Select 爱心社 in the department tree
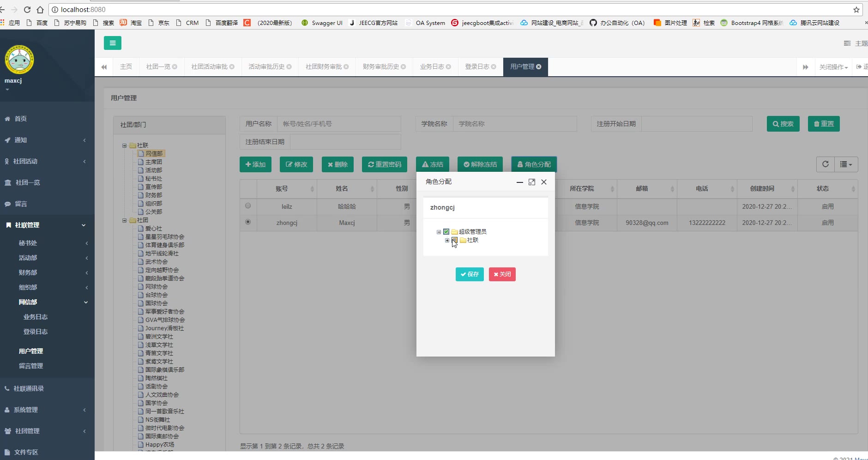The width and height of the screenshot is (868, 460). [154, 229]
